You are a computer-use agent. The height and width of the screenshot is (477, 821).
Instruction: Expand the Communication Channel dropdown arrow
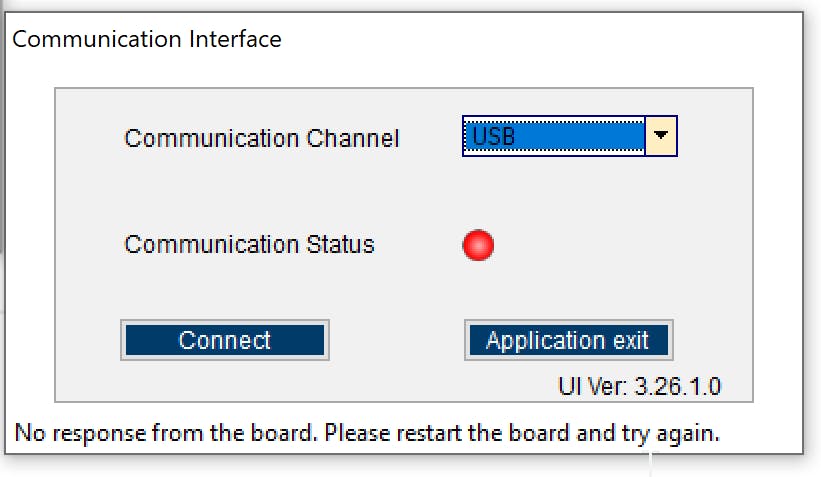660,135
